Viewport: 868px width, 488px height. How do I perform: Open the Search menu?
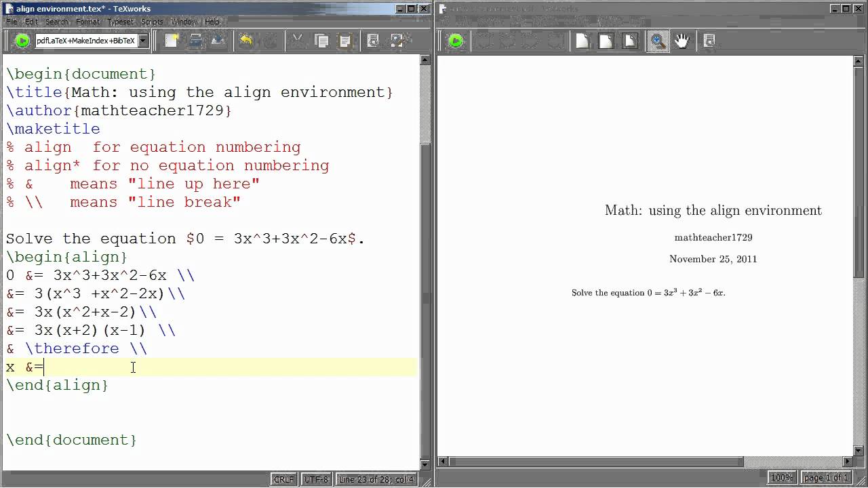57,22
